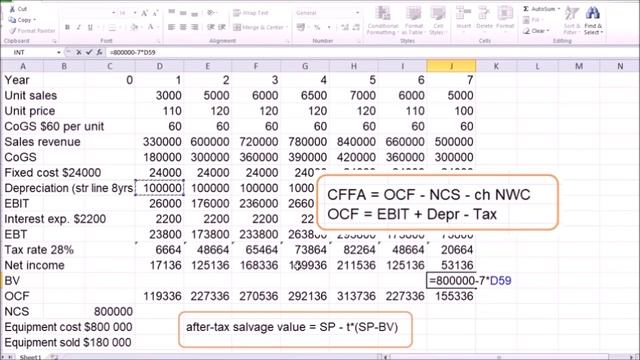Confirm the formula with the checkmark

[x=89, y=52]
